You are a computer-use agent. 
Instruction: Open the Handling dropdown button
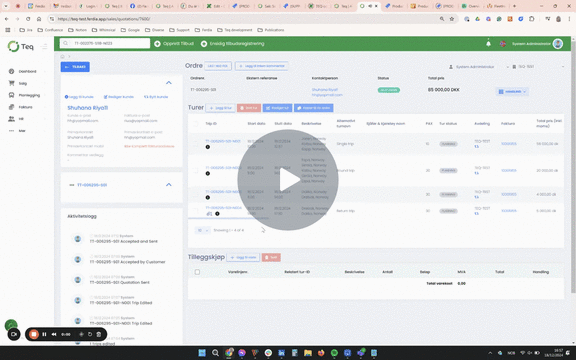512,91
